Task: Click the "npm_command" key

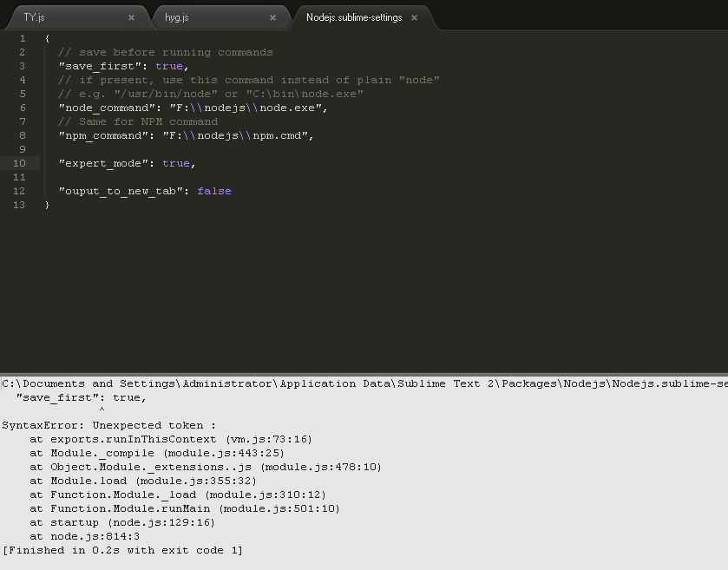Action: pyautogui.click(x=103, y=136)
